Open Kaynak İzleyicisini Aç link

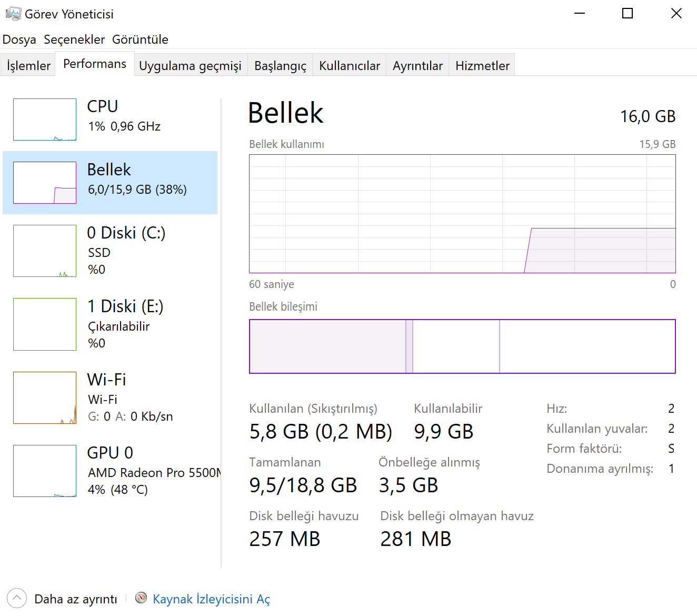tap(212, 599)
